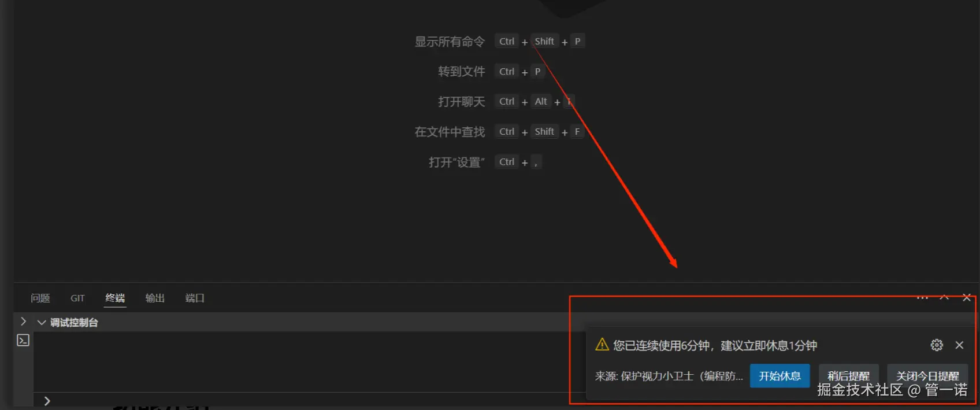This screenshot has height=410, width=980.
Task: Click the 来源: 保护视力小卫士 source label
Action: (669, 376)
